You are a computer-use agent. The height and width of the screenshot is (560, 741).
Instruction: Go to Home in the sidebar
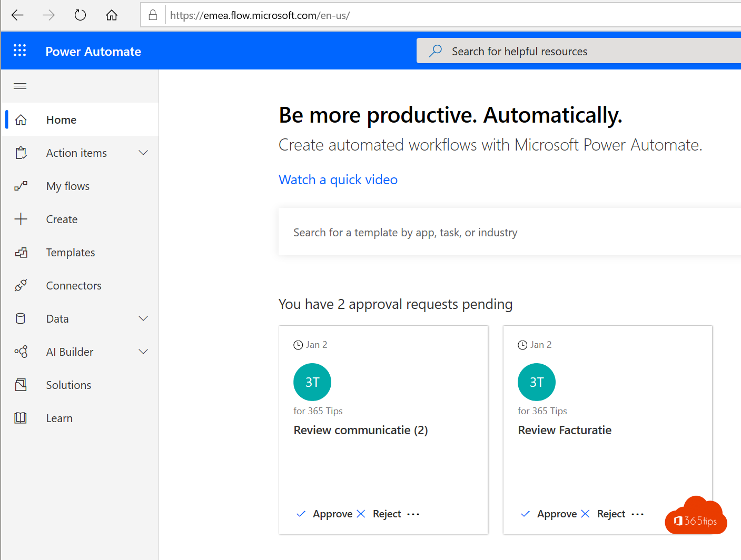tap(80, 120)
